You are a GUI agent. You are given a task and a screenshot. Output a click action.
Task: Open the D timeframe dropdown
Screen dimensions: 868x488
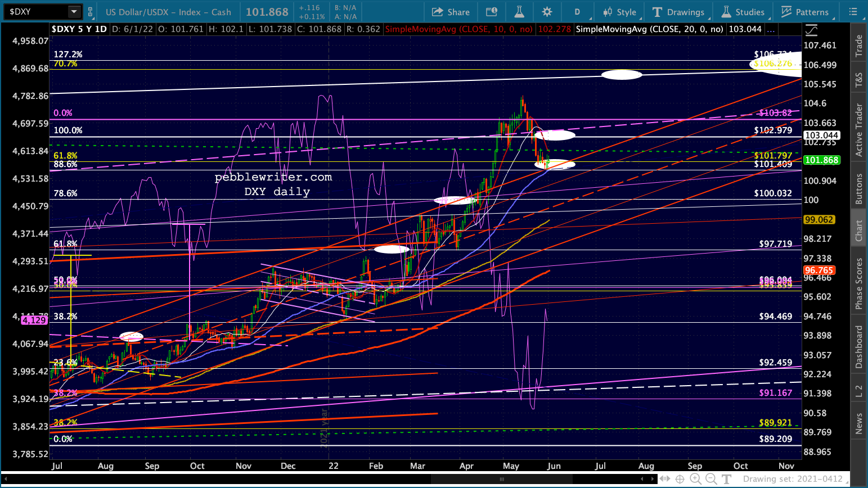(577, 12)
